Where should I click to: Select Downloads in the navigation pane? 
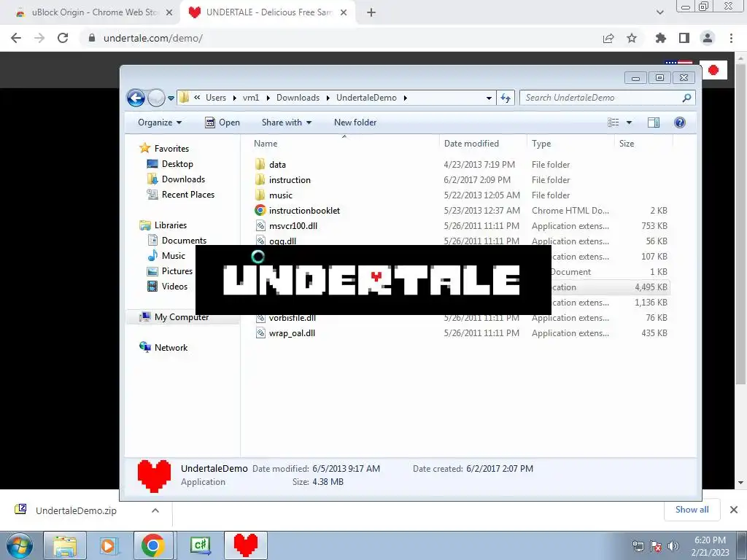point(177,179)
